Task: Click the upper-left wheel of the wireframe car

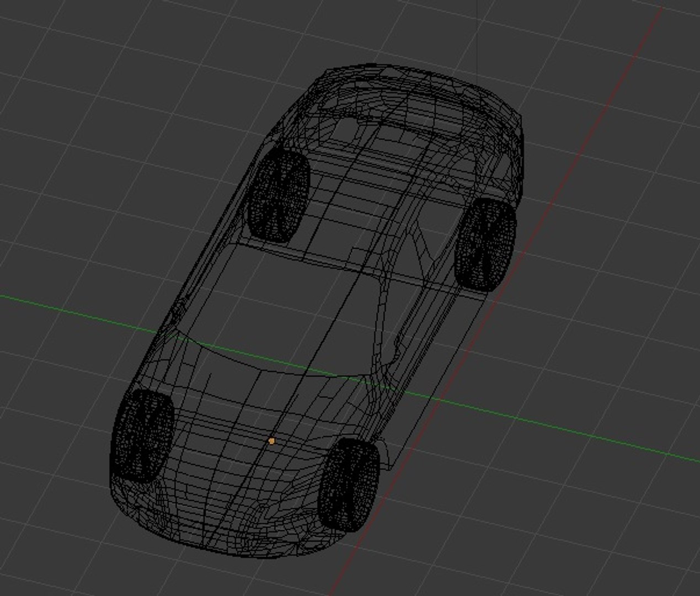Action: pyautogui.click(x=278, y=195)
